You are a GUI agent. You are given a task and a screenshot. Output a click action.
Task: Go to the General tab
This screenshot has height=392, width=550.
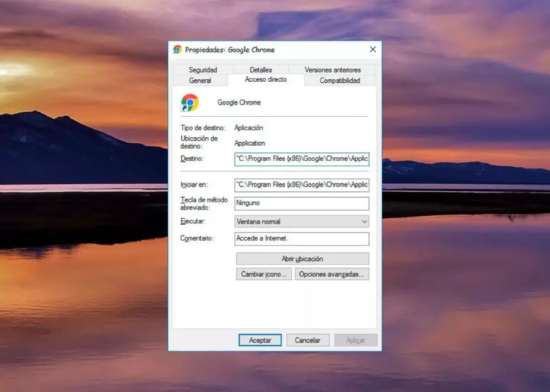200,81
